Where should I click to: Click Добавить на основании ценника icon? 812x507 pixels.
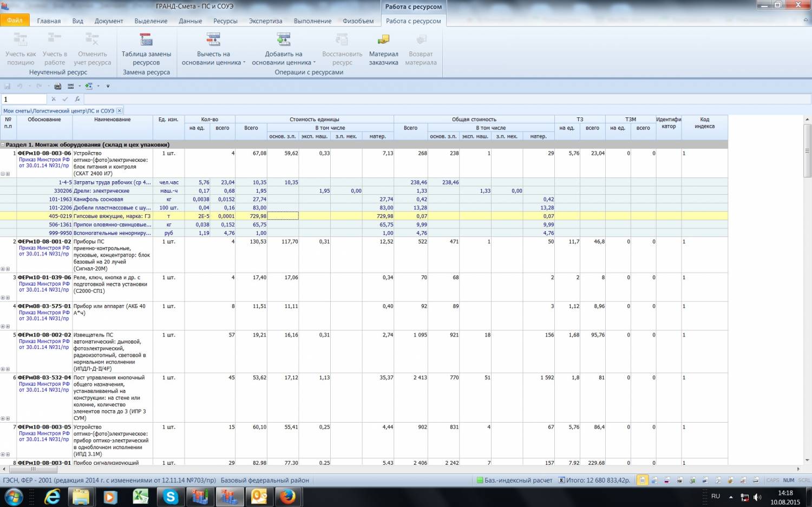click(283, 39)
